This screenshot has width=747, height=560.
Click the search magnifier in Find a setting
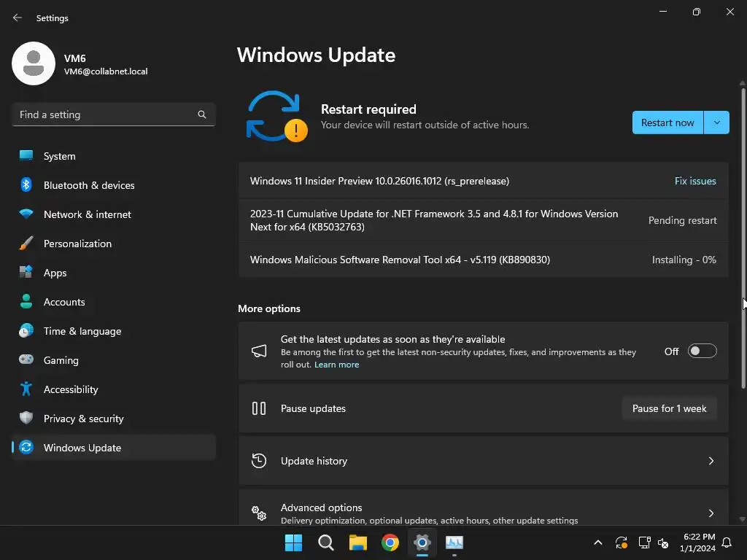coord(202,114)
